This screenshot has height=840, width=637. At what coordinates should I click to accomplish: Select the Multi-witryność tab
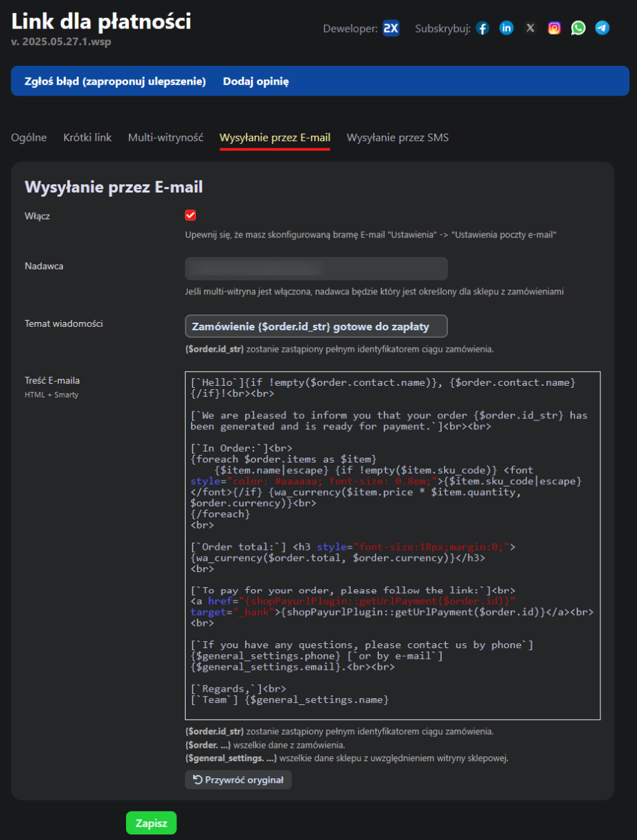[x=165, y=138]
